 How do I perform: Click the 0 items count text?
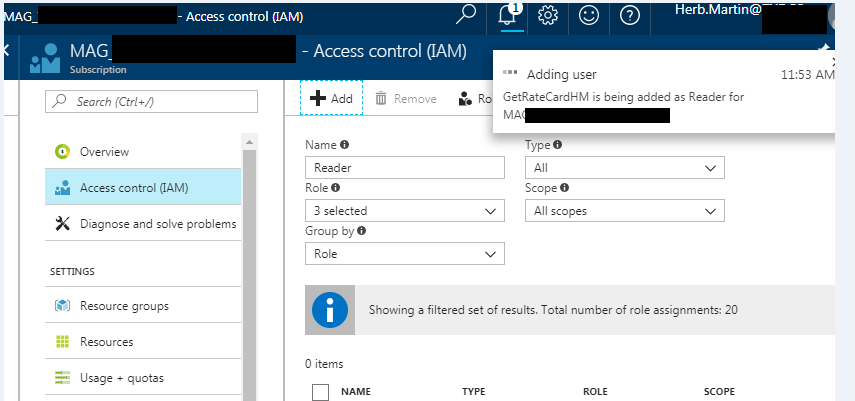(x=324, y=364)
